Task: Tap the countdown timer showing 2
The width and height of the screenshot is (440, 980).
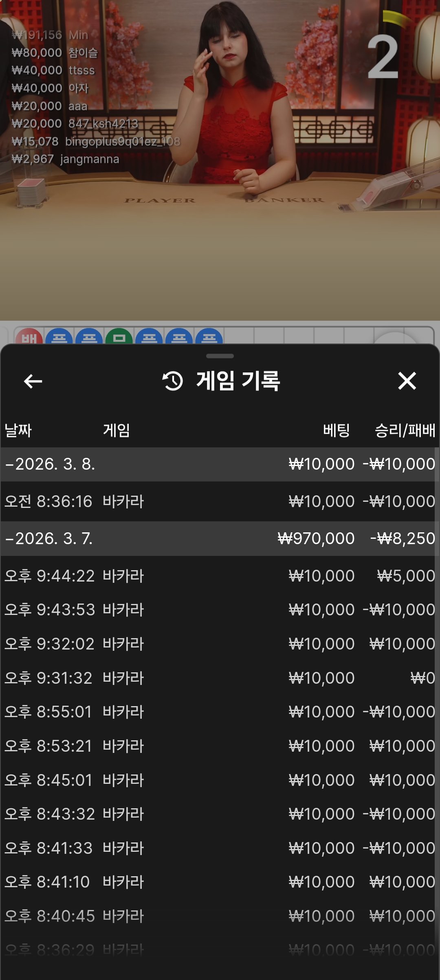Action: tap(383, 57)
